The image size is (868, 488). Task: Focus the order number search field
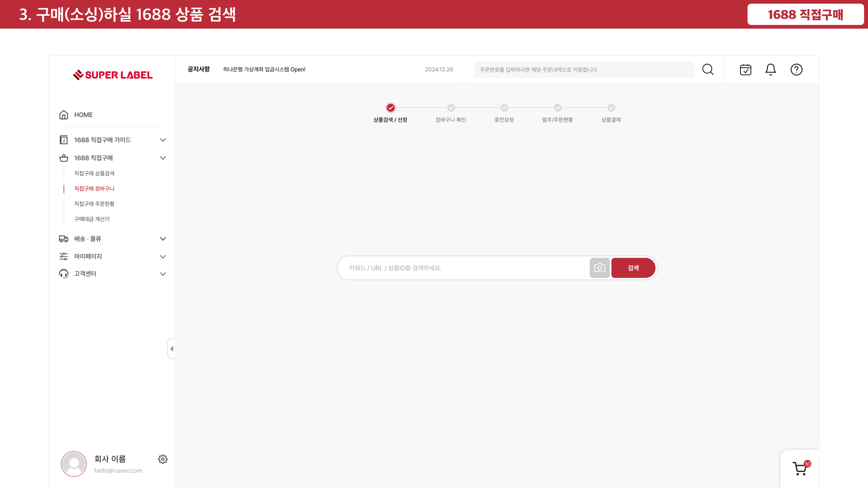[x=584, y=70]
